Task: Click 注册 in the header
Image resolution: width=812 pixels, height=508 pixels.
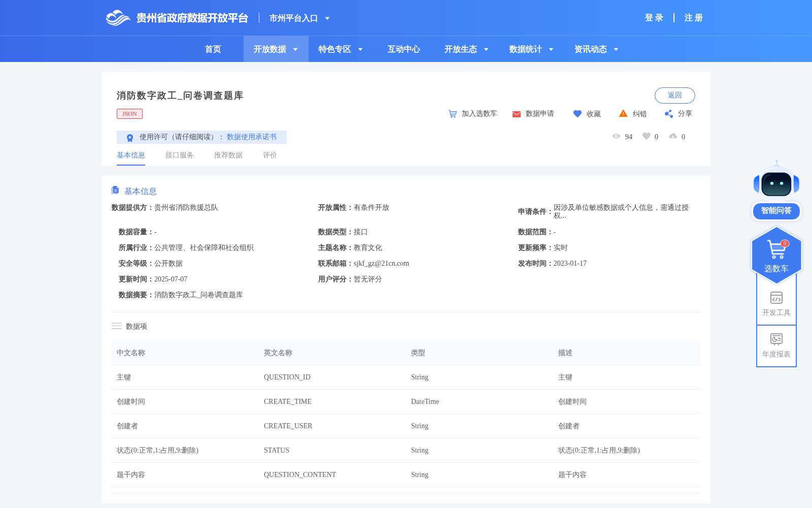Action: 694,18
